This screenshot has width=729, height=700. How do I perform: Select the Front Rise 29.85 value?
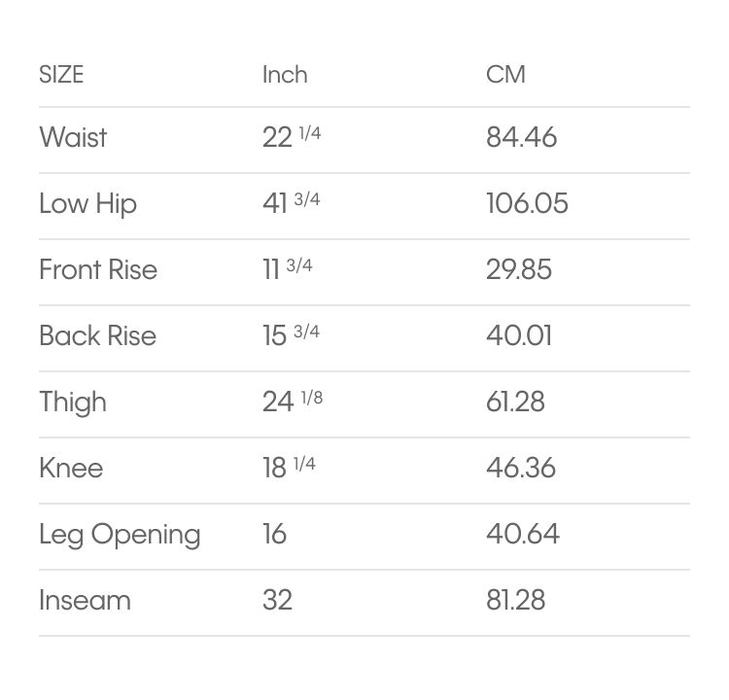click(x=519, y=269)
